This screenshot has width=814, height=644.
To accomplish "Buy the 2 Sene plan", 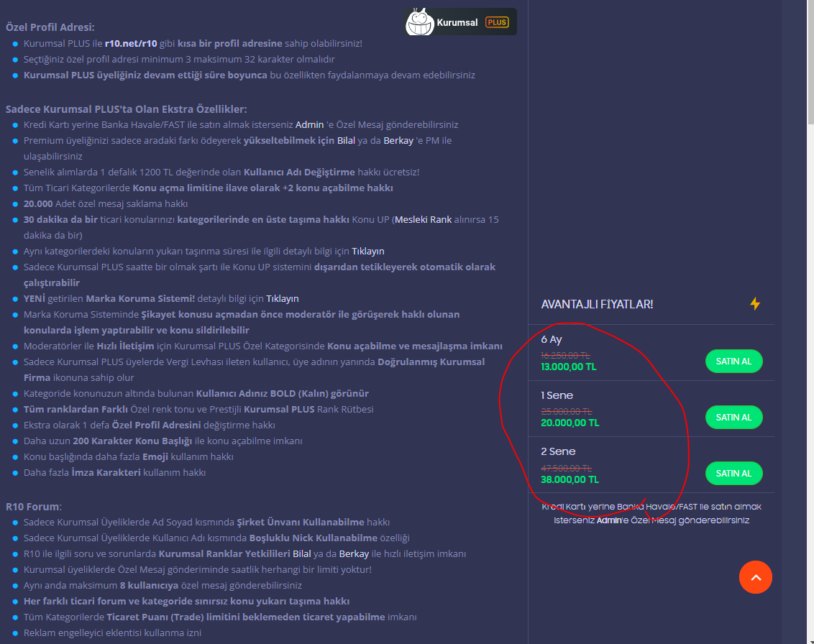I will click(733, 473).
